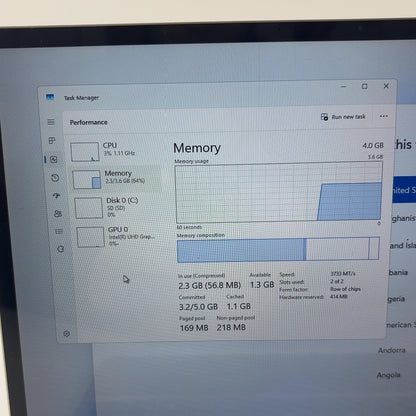The height and width of the screenshot is (416, 416).
Task: Open Task Manager settings gear
Action: [x=67, y=333]
